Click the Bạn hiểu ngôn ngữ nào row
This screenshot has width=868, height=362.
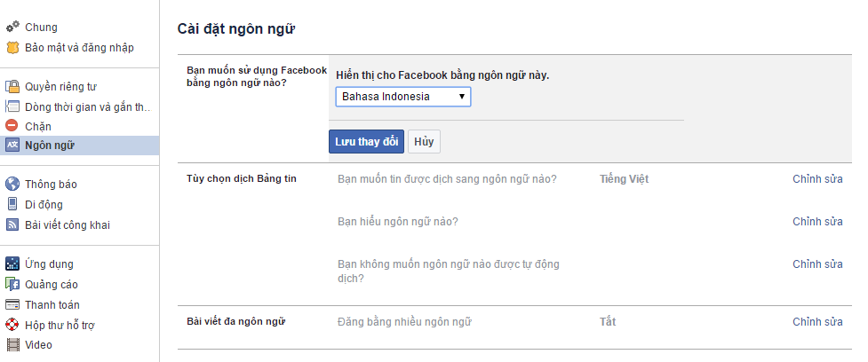click(398, 222)
